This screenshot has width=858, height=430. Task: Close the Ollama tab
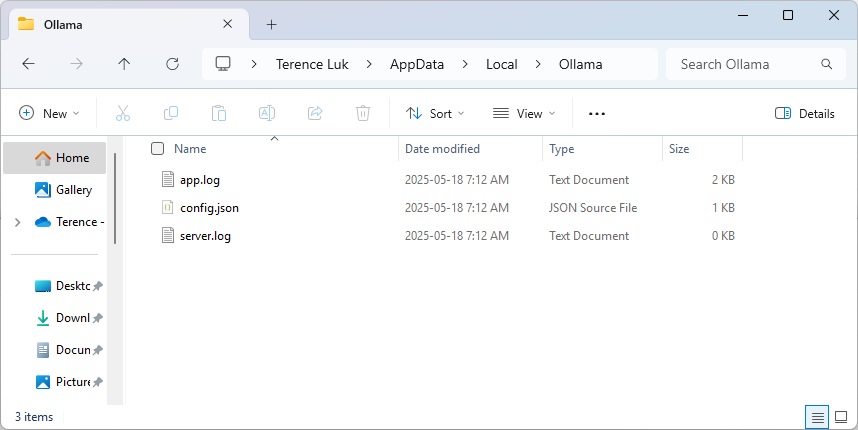coord(228,24)
